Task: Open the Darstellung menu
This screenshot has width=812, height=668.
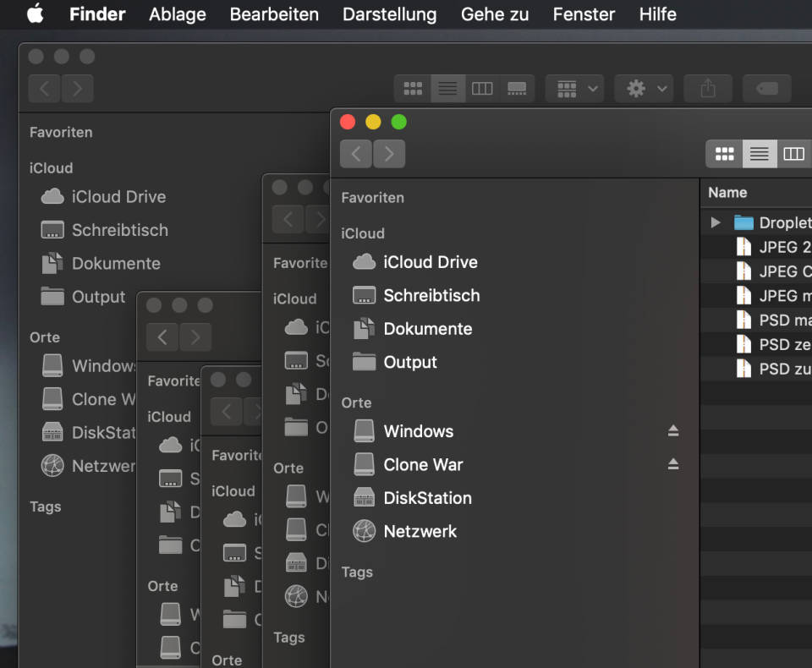Action: pyautogui.click(x=389, y=14)
